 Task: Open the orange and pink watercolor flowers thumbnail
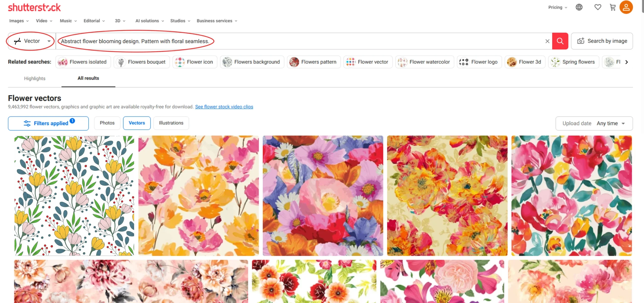tap(198, 196)
